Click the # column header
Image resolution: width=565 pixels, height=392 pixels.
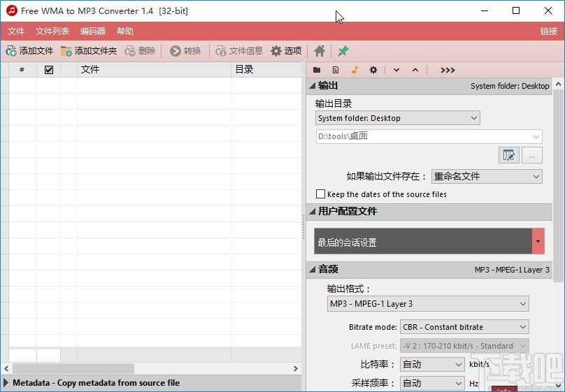(x=22, y=69)
